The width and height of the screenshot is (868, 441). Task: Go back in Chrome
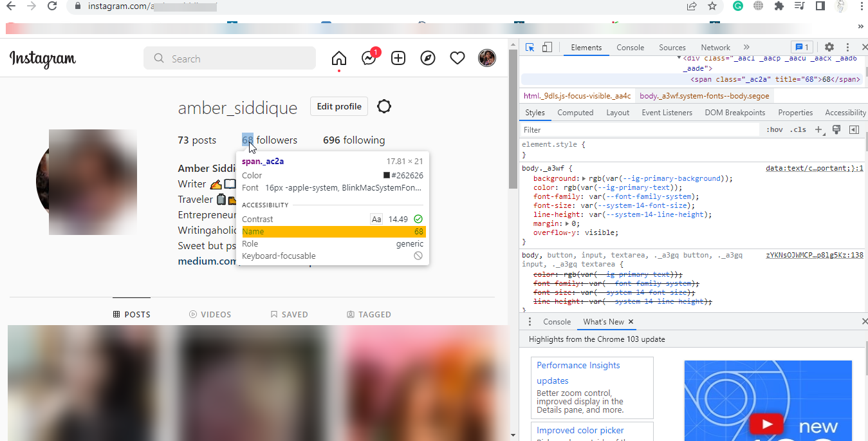(x=11, y=6)
